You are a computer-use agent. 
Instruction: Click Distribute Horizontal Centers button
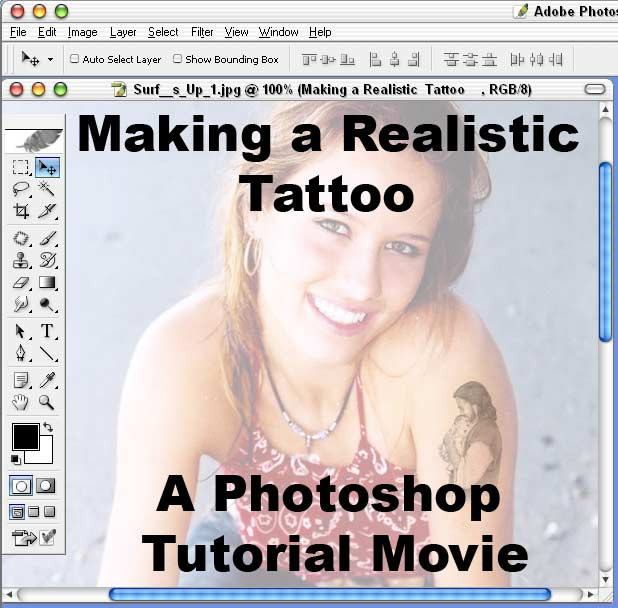[536, 60]
